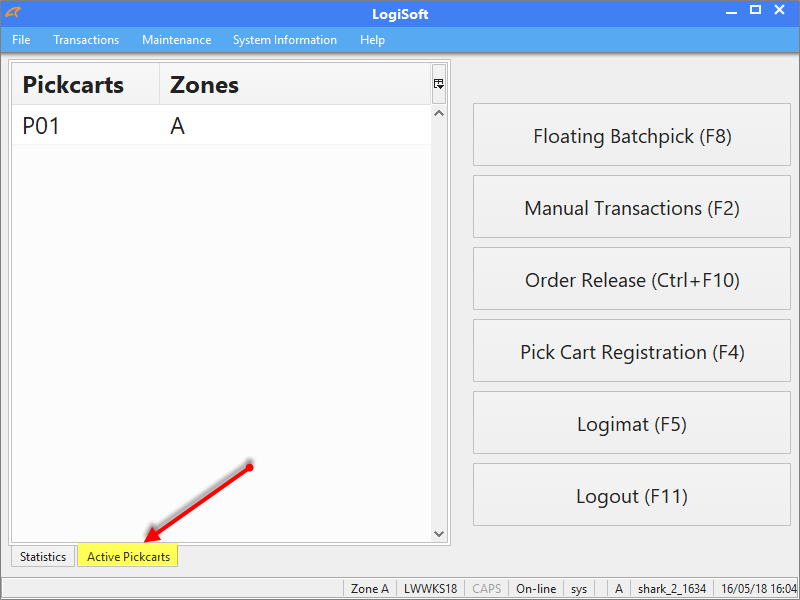800x600 pixels.
Task: Open the File menu
Action: (21, 40)
